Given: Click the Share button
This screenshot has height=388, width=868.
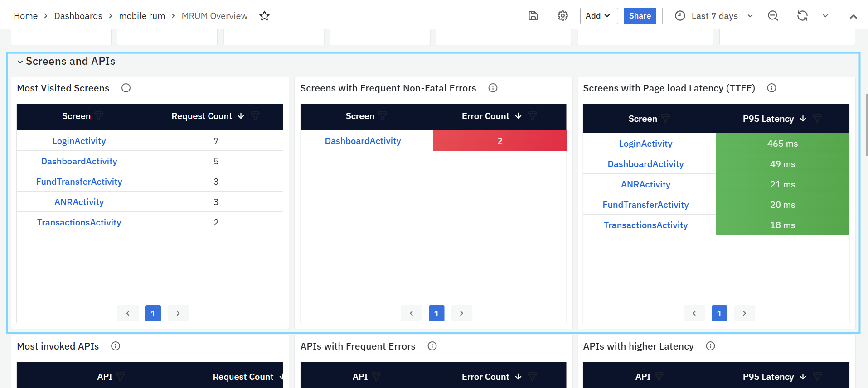Looking at the screenshot, I should (x=640, y=16).
